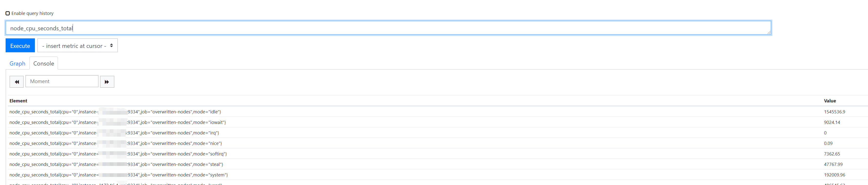
Task: Enable the query history checkbox
Action: pyautogui.click(x=7, y=13)
